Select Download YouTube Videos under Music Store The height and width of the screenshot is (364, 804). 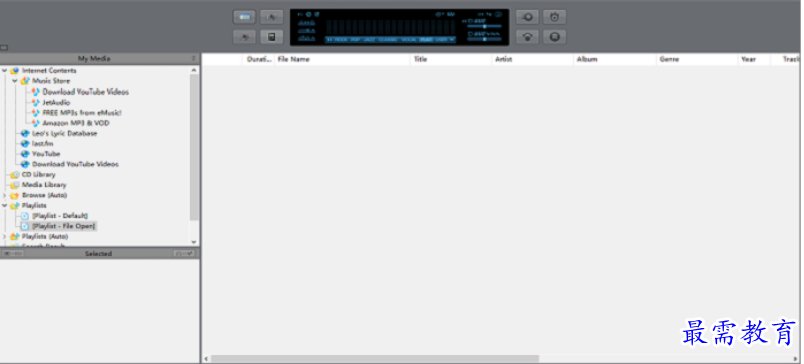pos(86,92)
